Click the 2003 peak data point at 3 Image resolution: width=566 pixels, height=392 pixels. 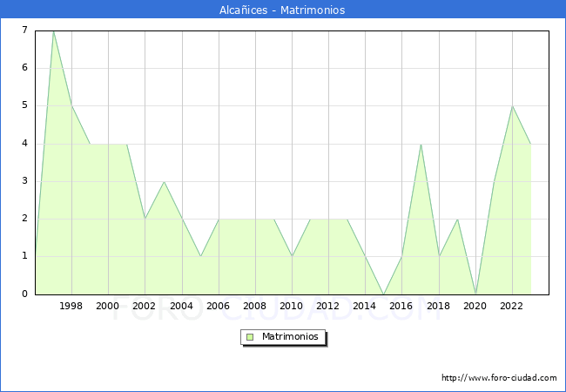[x=164, y=181]
